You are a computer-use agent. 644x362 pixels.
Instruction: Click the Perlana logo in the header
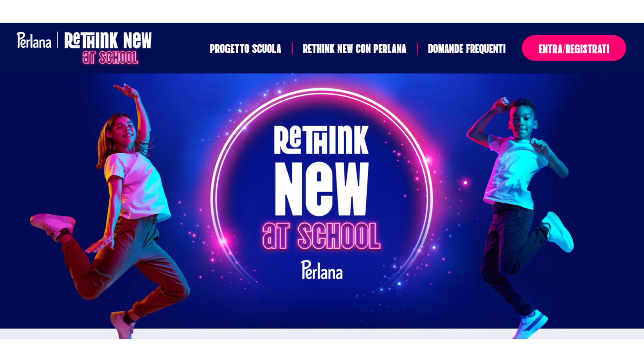[34, 40]
